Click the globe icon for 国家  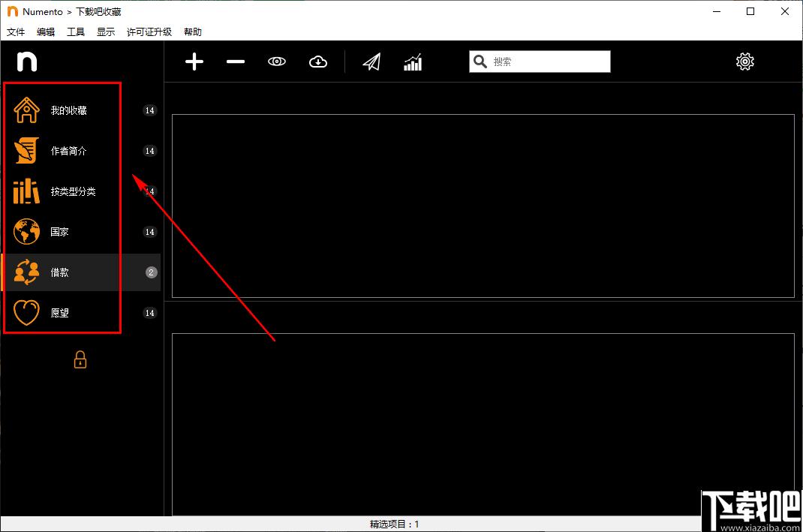(26, 231)
